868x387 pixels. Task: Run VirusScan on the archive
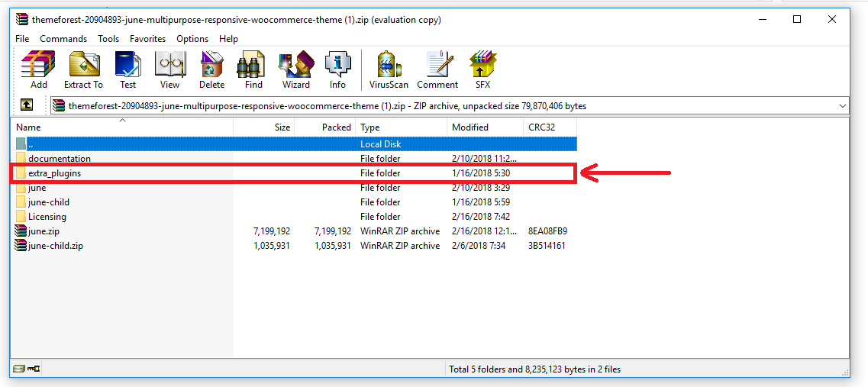pos(389,69)
